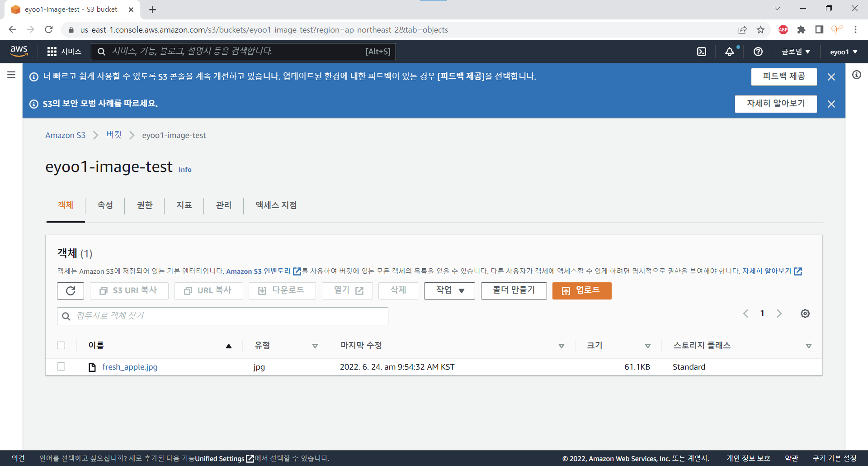The height and width of the screenshot is (466, 868).
Task: Open the 자세히 알아보기 link in description
Action: click(x=772, y=271)
